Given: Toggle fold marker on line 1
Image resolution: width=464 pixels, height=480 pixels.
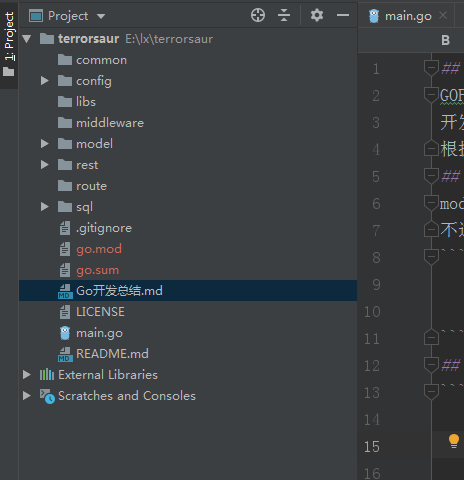Looking at the screenshot, I should tap(431, 68).
